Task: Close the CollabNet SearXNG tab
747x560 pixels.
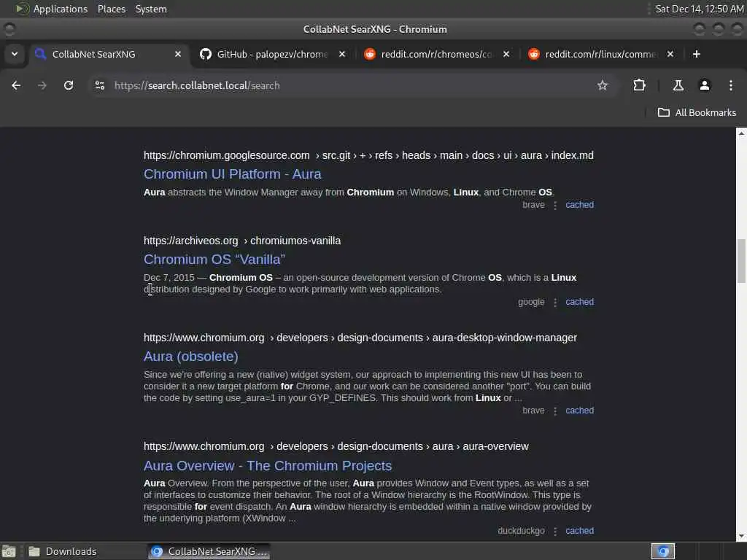Action: (178, 54)
